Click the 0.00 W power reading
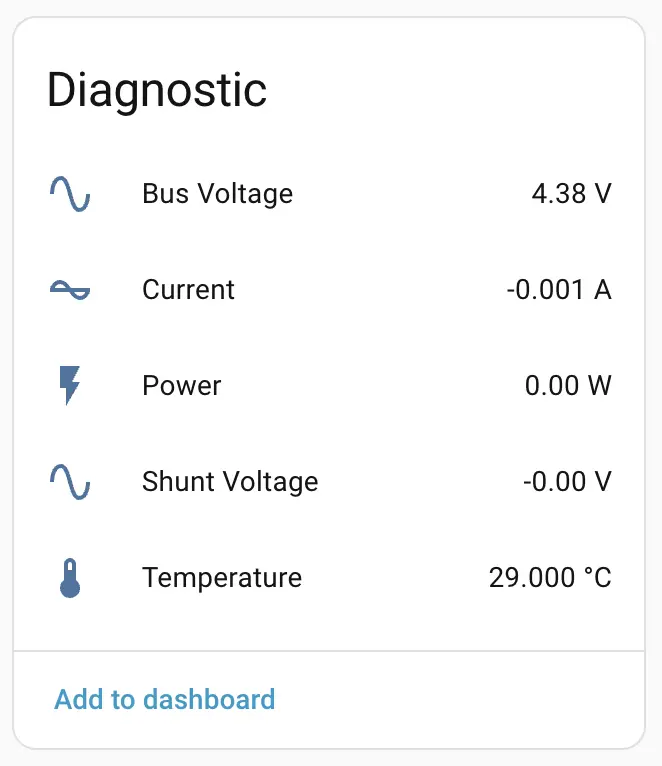 (568, 386)
